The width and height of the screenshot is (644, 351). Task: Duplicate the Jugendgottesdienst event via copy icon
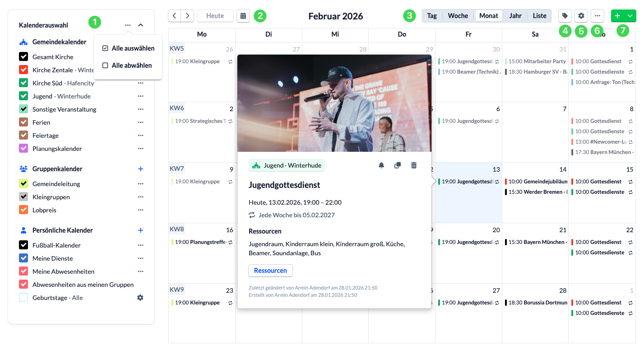pos(398,165)
